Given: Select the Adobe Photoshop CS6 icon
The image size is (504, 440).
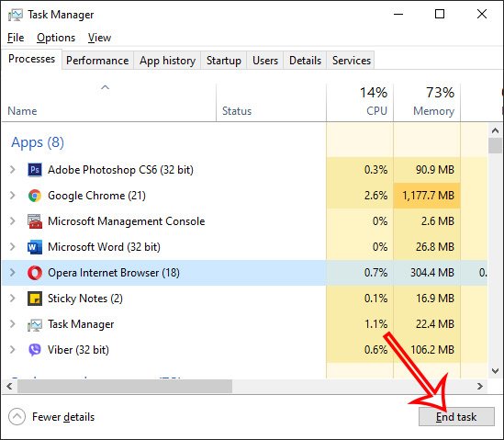Looking at the screenshot, I should point(35,170).
